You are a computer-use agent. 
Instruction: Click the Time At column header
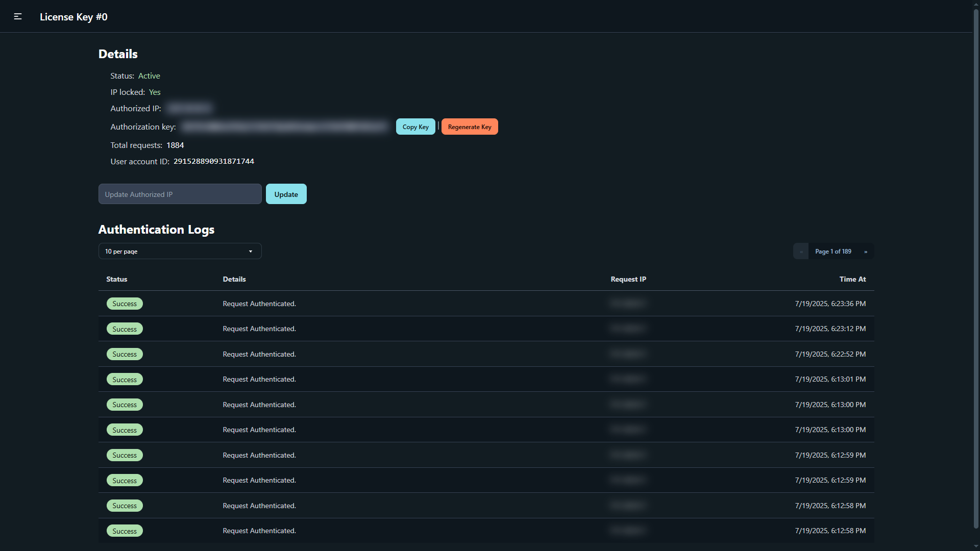tap(852, 279)
